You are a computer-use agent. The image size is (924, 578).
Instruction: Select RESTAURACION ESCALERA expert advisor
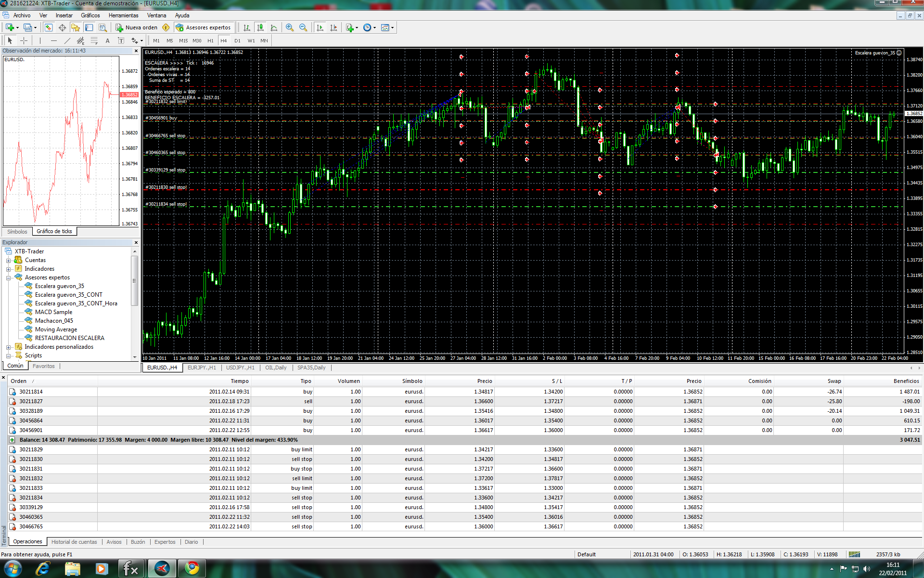click(69, 338)
